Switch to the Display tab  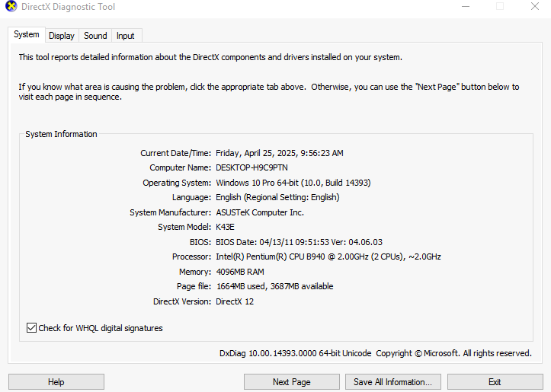pos(62,36)
